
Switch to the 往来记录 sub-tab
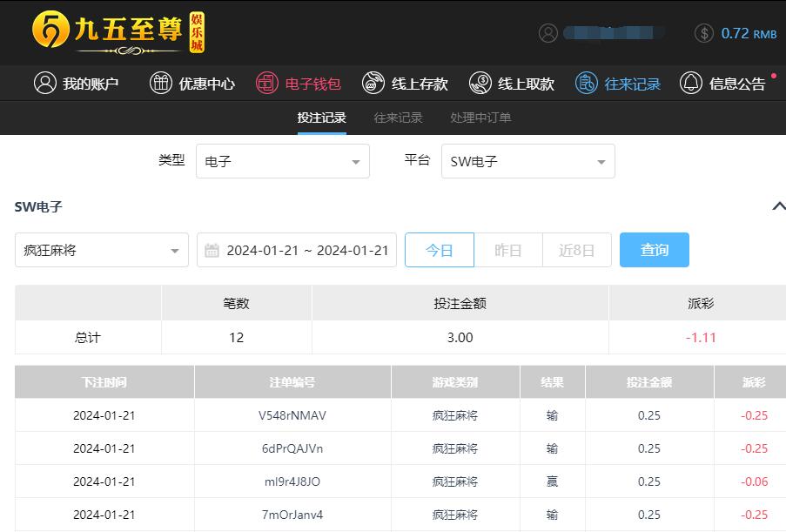(x=398, y=118)
